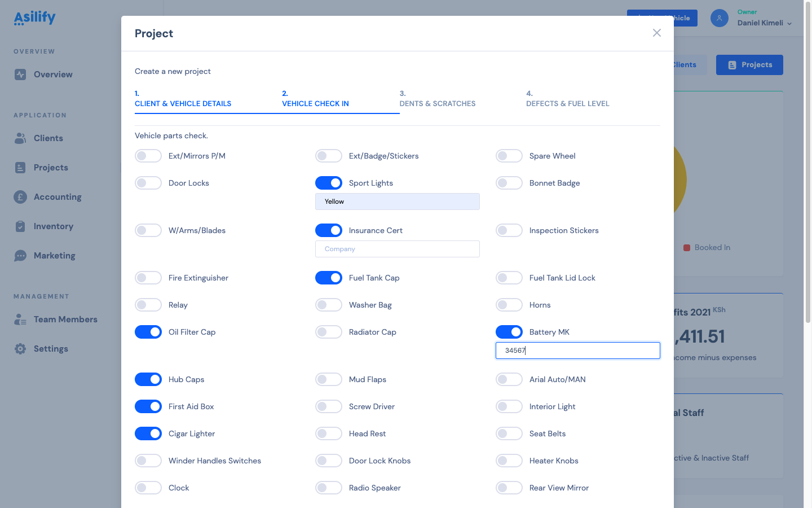This screenshot has width=812, height=508.
Task: Open the Sport Lights Yellow dropdown
Action: (x=397, y=202)
